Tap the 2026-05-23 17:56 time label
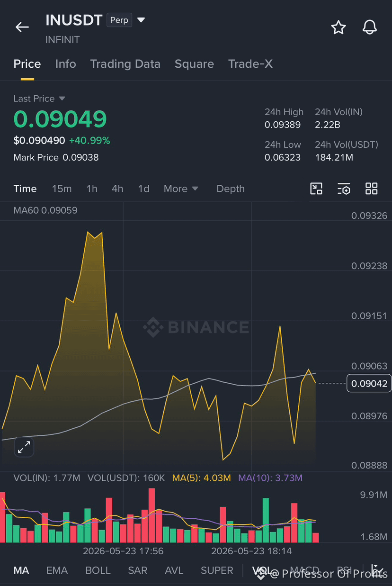The height and width of the screenshot is (586, 392). point(123,551)
